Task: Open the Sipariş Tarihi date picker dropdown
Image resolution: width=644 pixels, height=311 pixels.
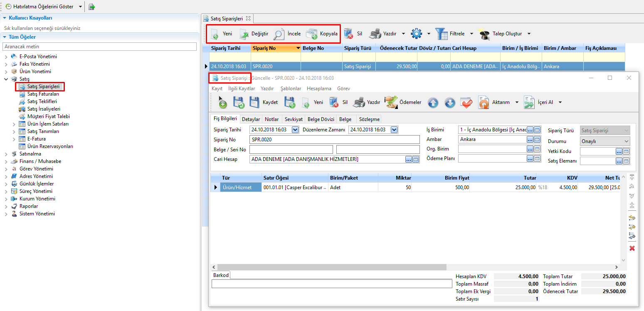Action: coord(295,130)
